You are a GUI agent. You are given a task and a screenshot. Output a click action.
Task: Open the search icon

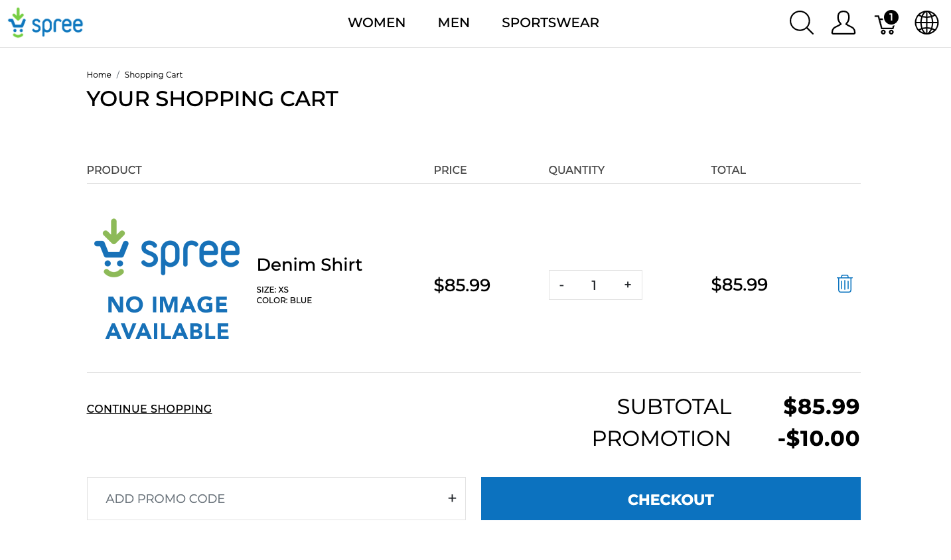point(801,23)
